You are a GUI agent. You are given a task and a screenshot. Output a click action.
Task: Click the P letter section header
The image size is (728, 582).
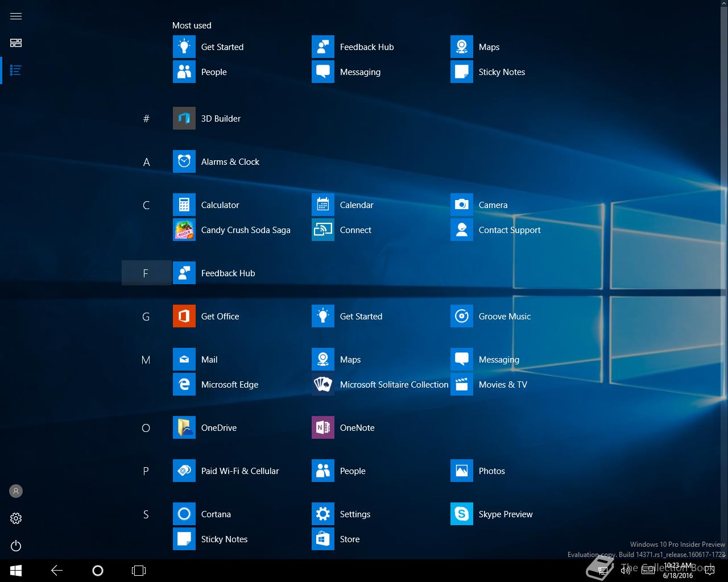(146, 471)
